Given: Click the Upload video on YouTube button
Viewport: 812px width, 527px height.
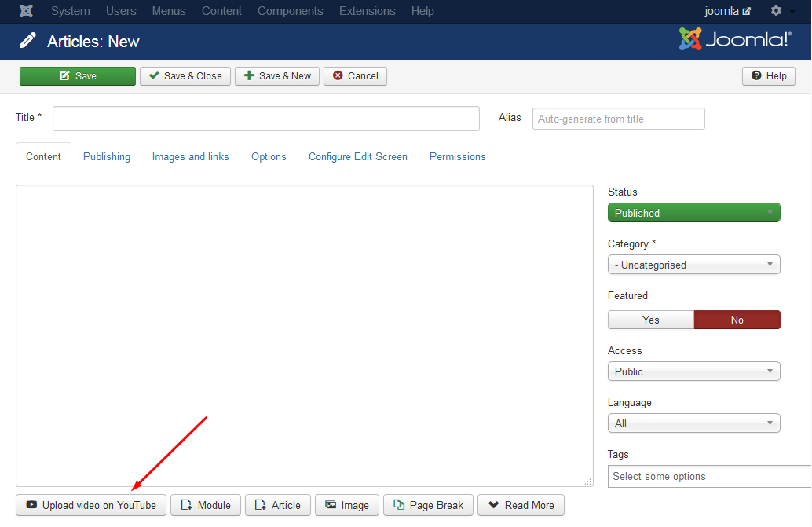Looking at the screenshot, I should [91, 505].
